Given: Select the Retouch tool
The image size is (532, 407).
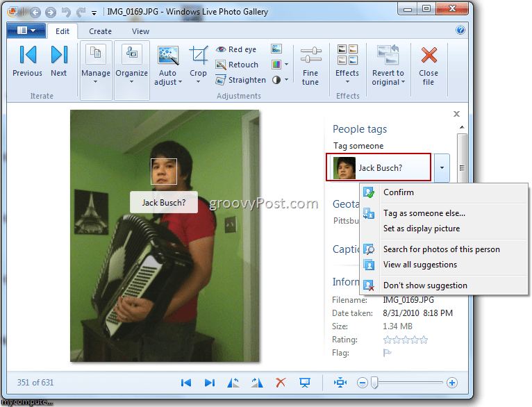Looking at the screenshot, I should tap(237, 65).
